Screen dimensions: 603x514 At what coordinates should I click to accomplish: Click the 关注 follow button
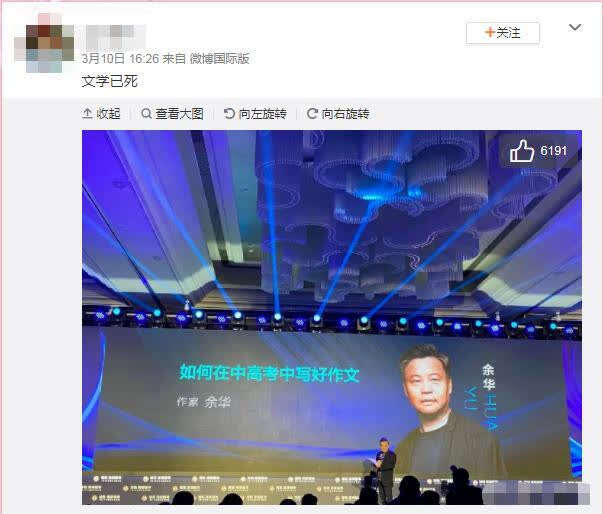coord(503,33)
